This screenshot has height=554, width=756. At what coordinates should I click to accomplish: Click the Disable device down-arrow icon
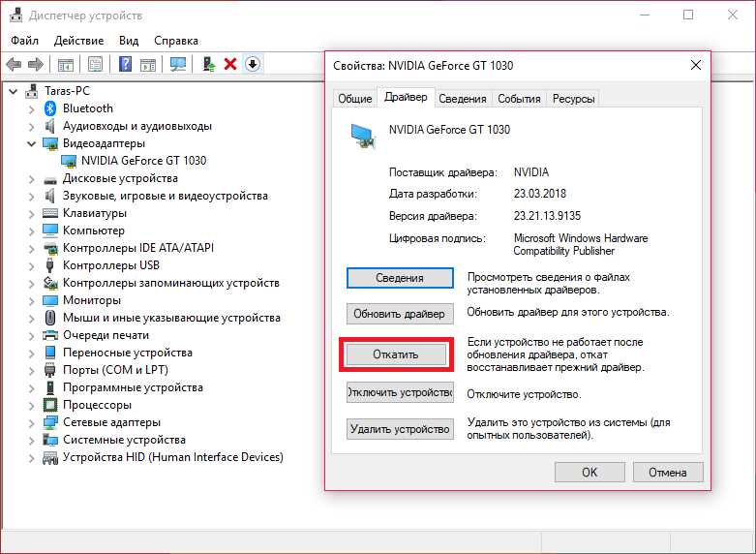point(253,64)
